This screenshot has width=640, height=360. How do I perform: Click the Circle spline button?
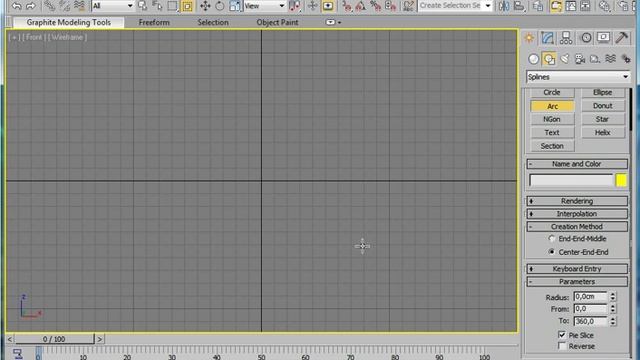click(552, 93)
